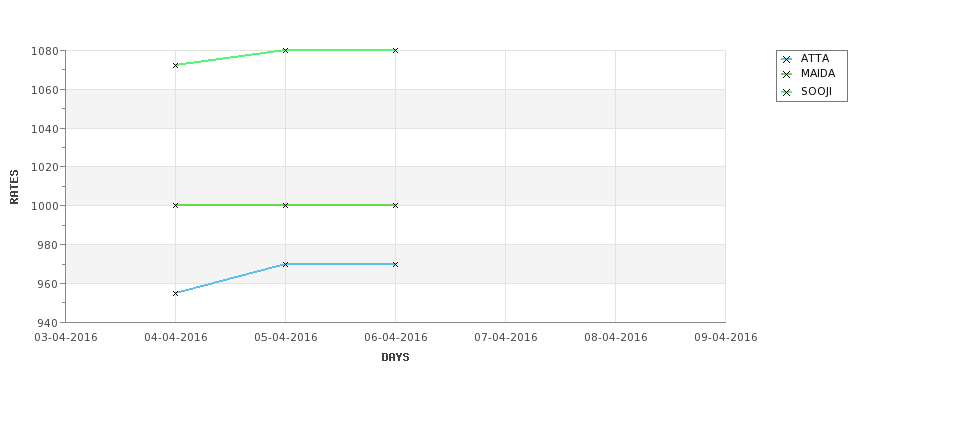
Task: Select the MAIDA data point on 04-04-2016
Action: point(175,205)
